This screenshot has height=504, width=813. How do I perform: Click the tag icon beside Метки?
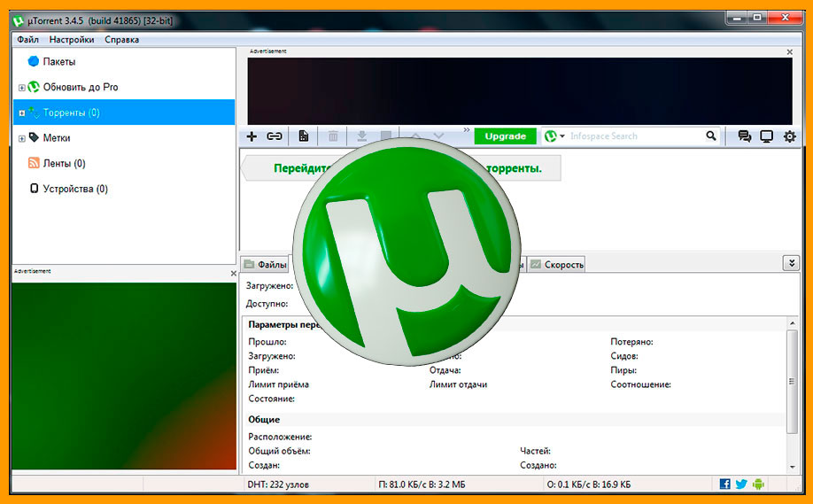coord(34,137)
